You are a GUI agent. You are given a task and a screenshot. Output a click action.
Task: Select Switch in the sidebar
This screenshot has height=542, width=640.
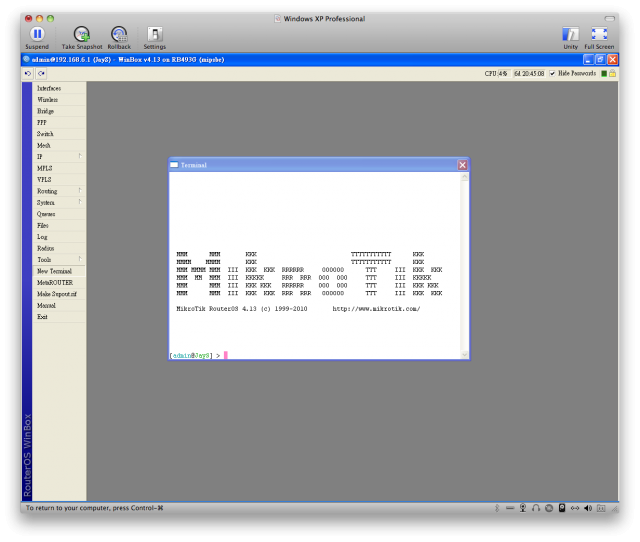pyautogui.click(x=59, y=134)
